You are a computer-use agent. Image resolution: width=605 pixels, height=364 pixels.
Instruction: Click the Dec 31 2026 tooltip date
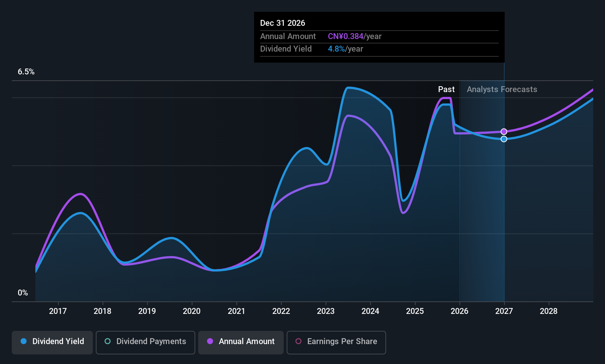click(x=283, y=23)
